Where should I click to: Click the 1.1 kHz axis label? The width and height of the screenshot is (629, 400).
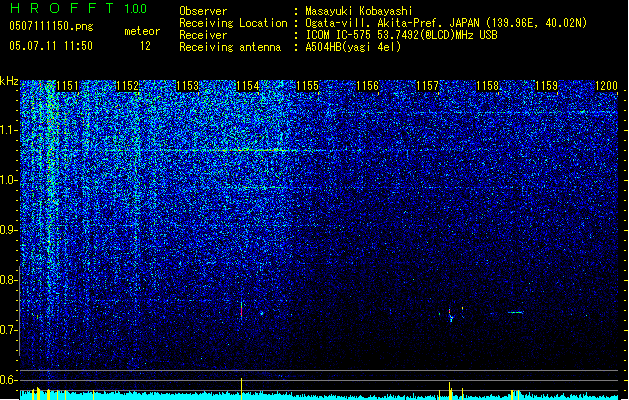click(9, 130)
